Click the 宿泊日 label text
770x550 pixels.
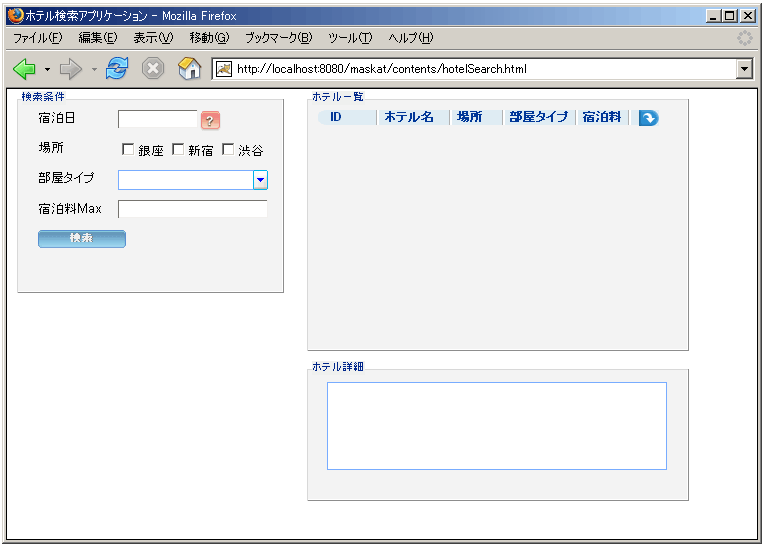click(x=56, y=118)
